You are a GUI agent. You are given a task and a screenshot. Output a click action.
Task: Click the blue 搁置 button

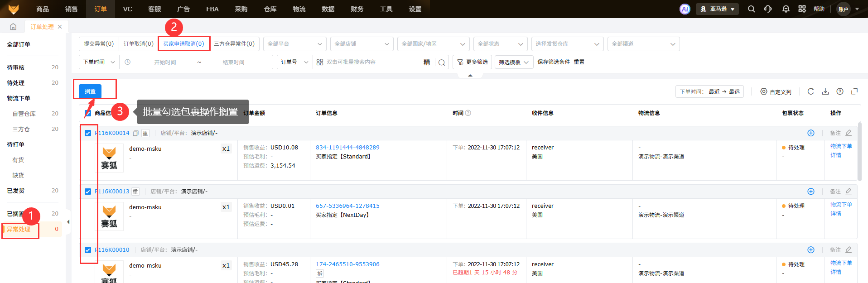pyautogui.click(x=90, y=91)
